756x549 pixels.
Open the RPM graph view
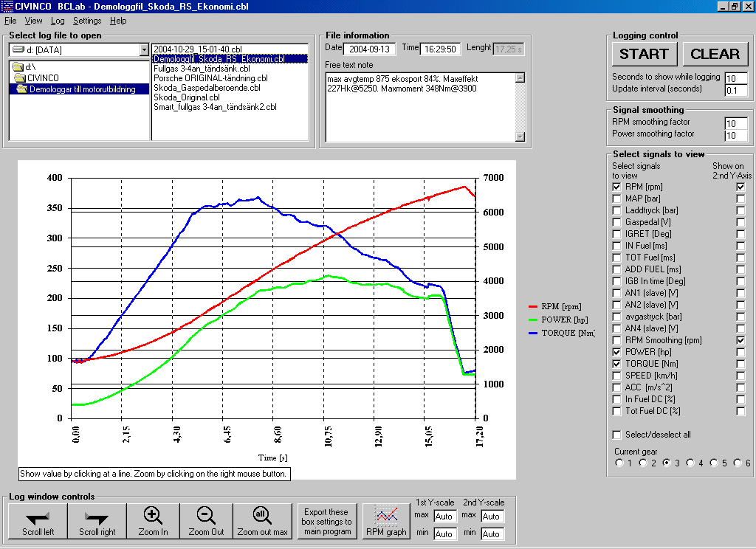point(386,521)
